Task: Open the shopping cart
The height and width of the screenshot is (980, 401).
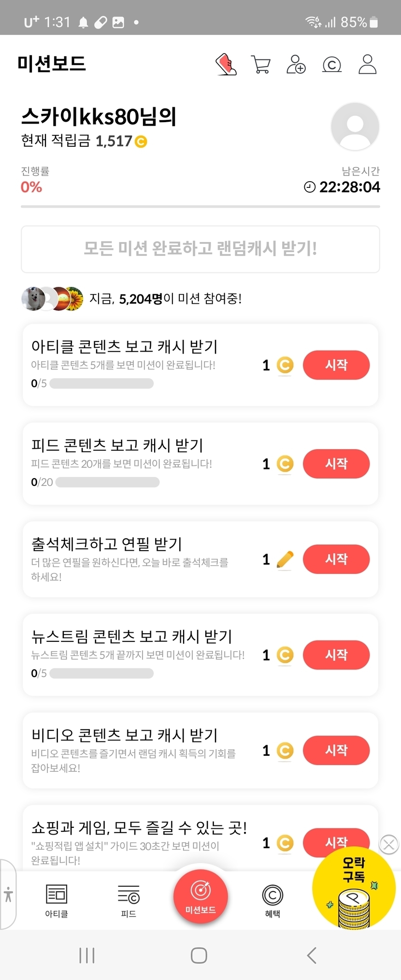Action: 261,64
